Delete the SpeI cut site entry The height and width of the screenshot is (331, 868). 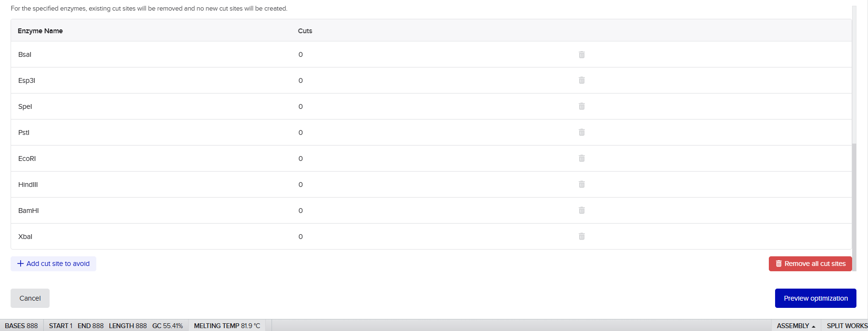pos(582,106)
